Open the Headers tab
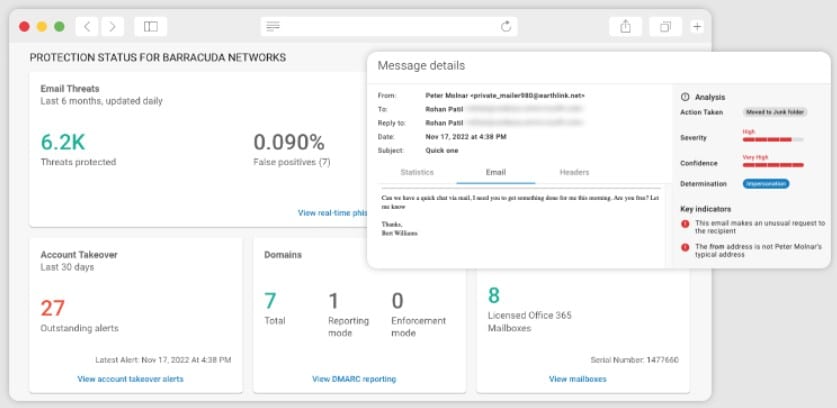The width and height of the screenshot is (837, 408). [574, 172]
